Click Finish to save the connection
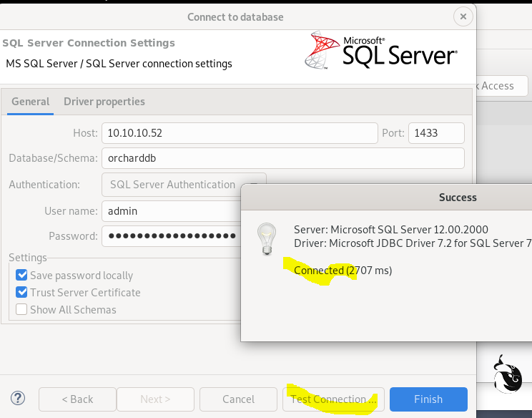Screen dimensions: 532x418 pos(428,399)
